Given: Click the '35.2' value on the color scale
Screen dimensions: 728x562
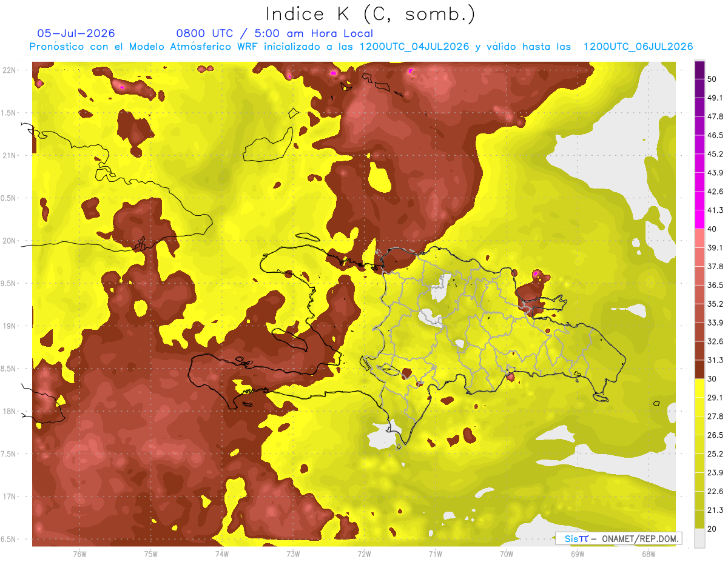Looking at the screenshot, I should [715, 304].
